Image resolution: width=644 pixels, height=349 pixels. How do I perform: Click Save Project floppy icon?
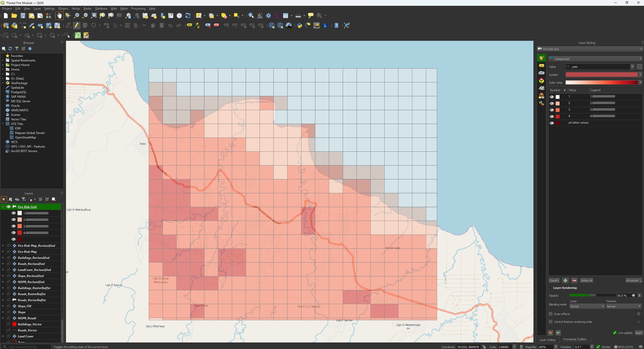click(23, 16)
